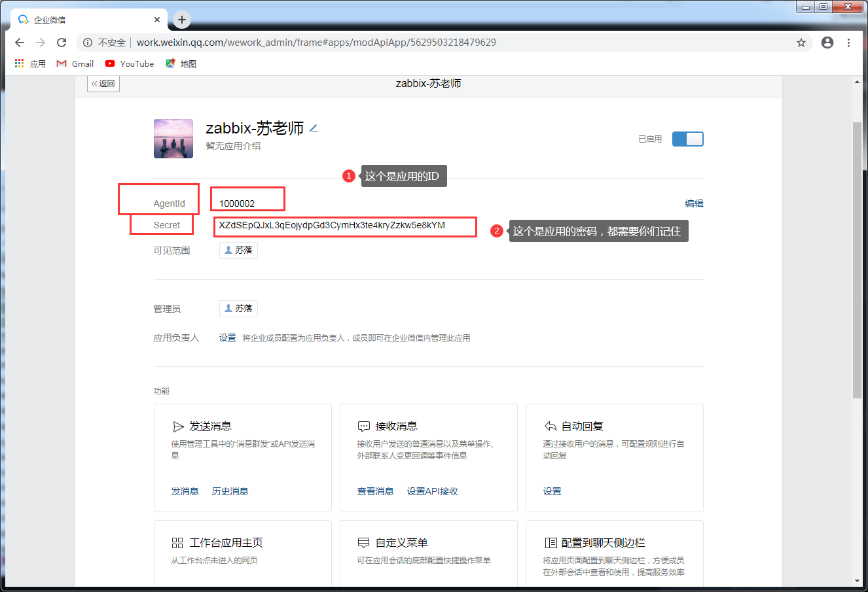The height and width of the screenshot is (592, 868).
Task: Click the AgentId label
Action: point(169,203)
